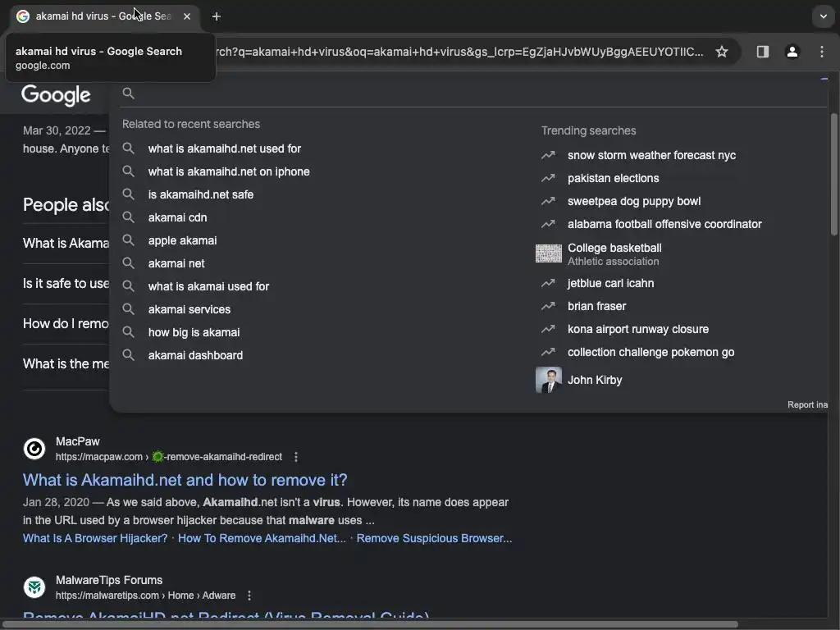Pick the 'apple akamai' suggestion
The image size is (840, 630).
coord(182,240)
